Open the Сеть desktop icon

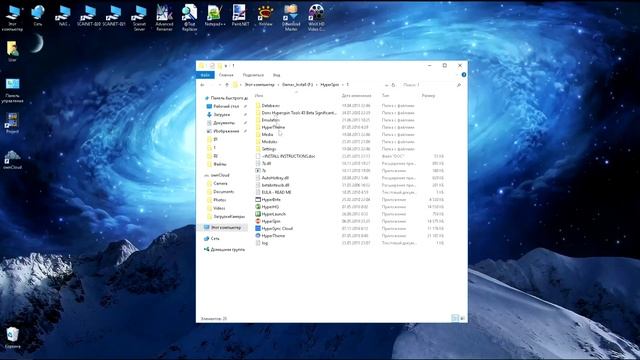coord(38,16)
